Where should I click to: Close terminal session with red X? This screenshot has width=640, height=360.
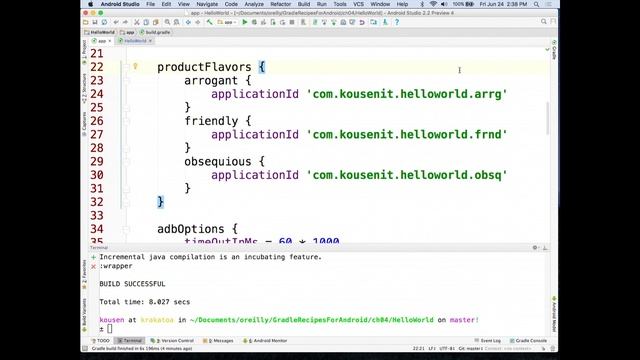point(93,266)
